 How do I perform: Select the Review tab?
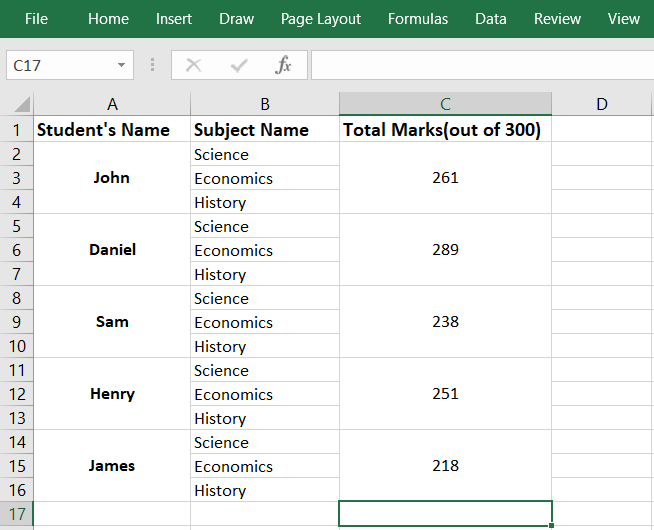(557, 19)
